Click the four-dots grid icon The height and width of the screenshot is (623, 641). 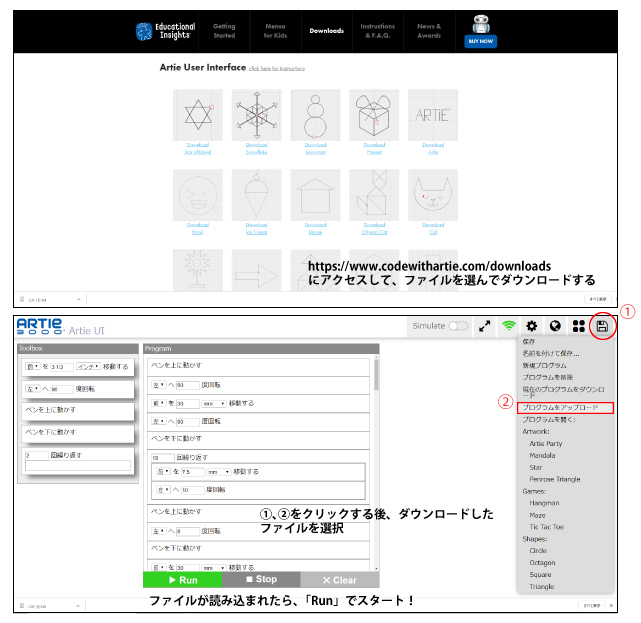578,326
